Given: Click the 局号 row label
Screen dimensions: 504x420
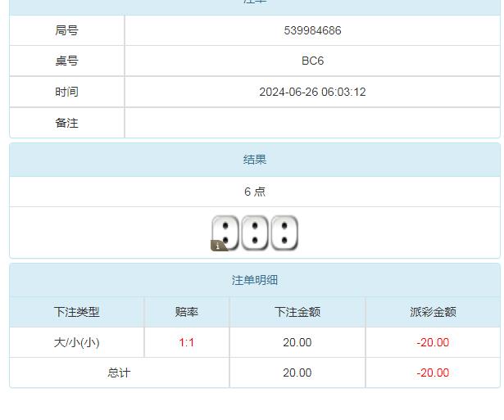Looking at the screenshot, I should (x=66, y=30).
